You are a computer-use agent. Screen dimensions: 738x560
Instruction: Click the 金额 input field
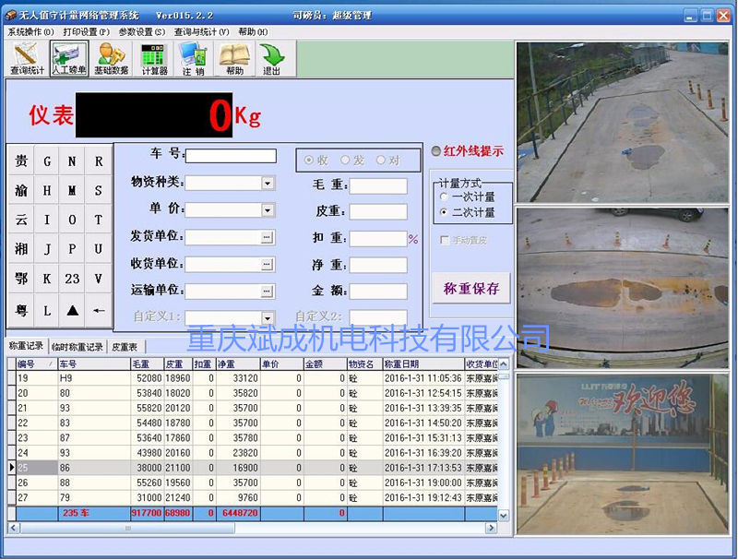pos(378,292)
